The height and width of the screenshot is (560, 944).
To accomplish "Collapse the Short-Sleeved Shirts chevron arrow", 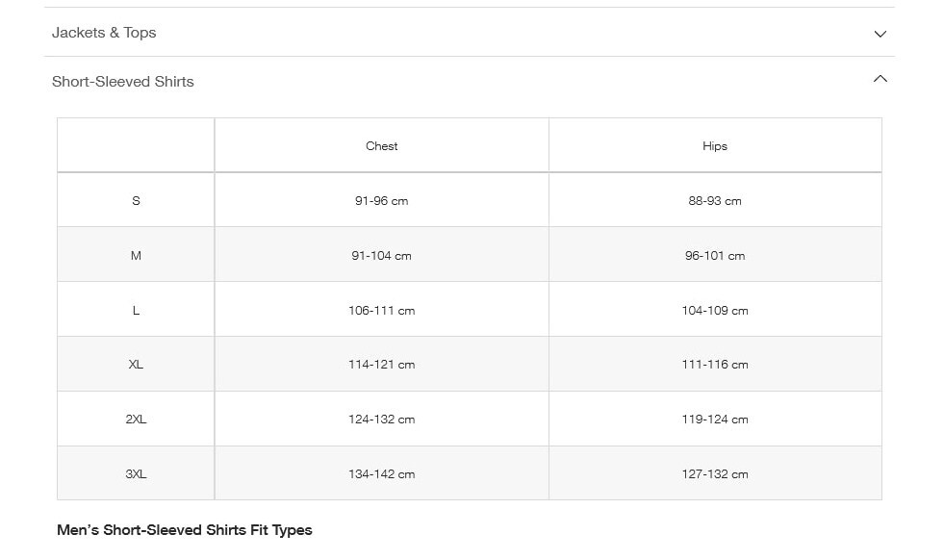I will 880,79.
